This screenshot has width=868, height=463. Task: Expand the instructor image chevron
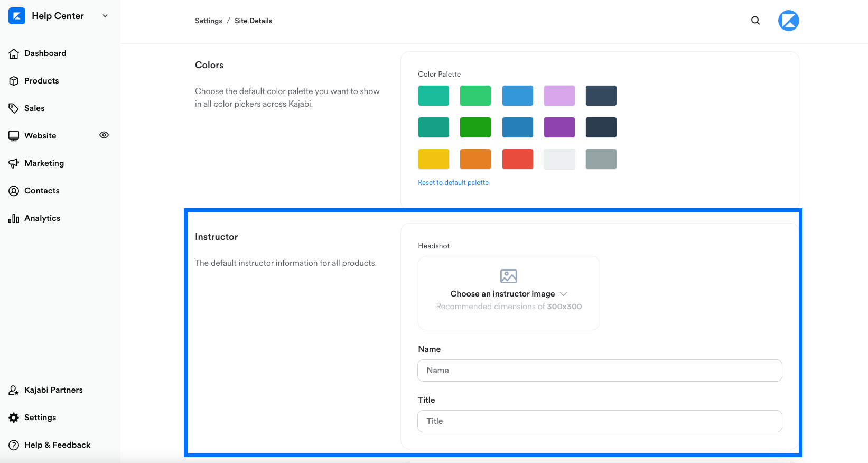point(563,294)
